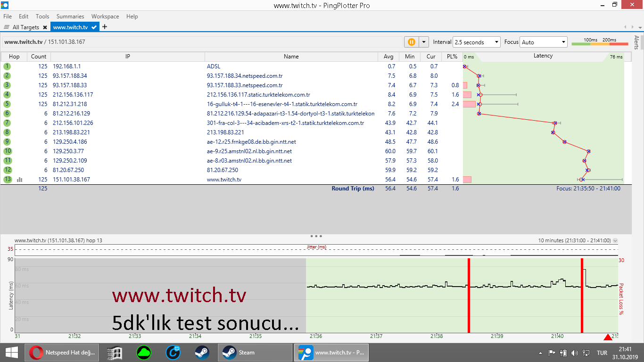Open the network icon in the system tray
The height and width of the screenshot is (362, 644).
click(586, 353)
